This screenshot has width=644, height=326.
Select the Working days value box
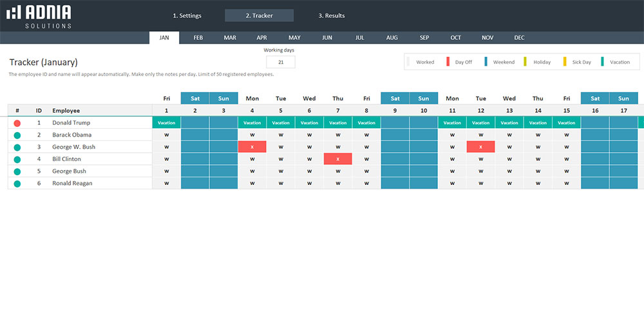(x=280, y=62)
